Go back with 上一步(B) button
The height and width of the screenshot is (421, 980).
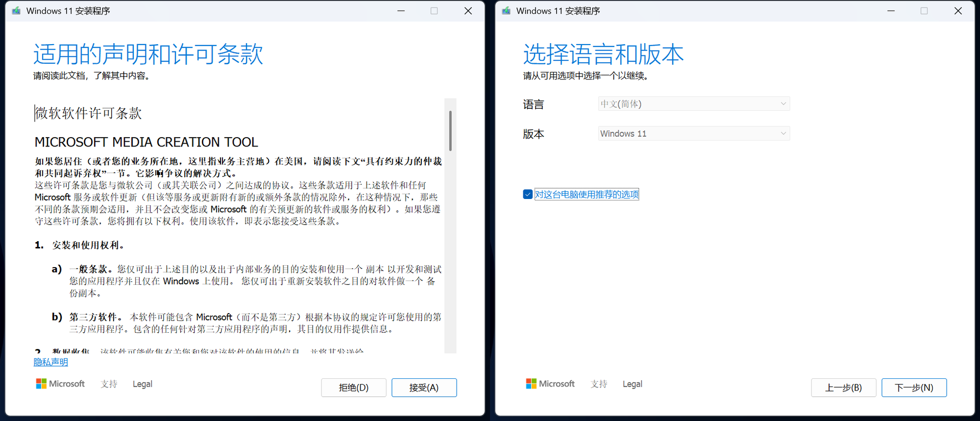tap(843, 388)
